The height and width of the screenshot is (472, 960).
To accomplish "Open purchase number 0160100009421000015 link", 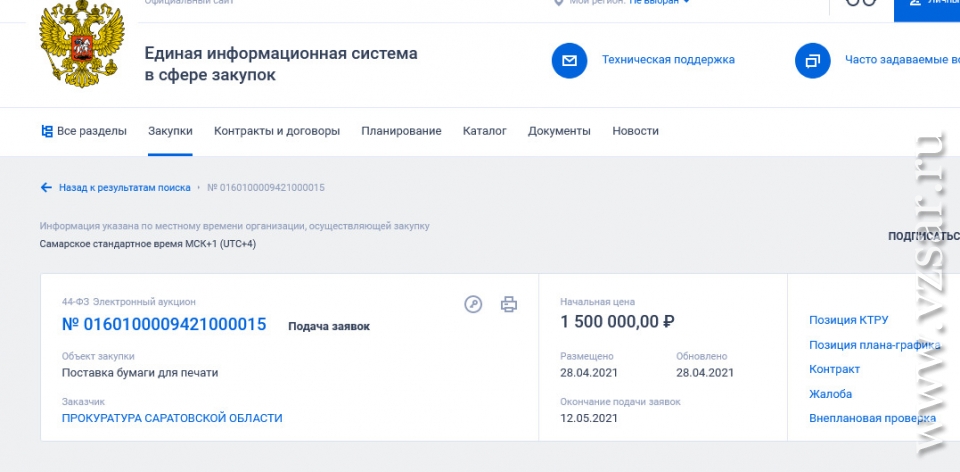I will [164, 324].
